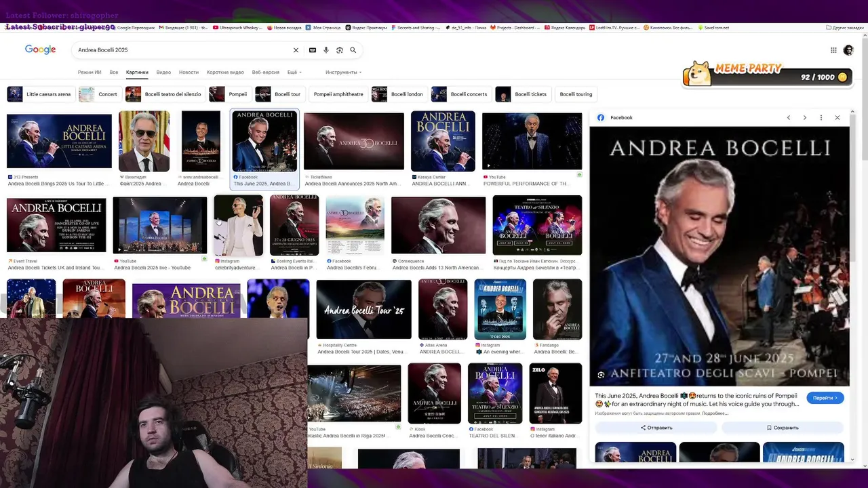Click the 'This June 2025, Andrea B...' result caption

[265, 184]
